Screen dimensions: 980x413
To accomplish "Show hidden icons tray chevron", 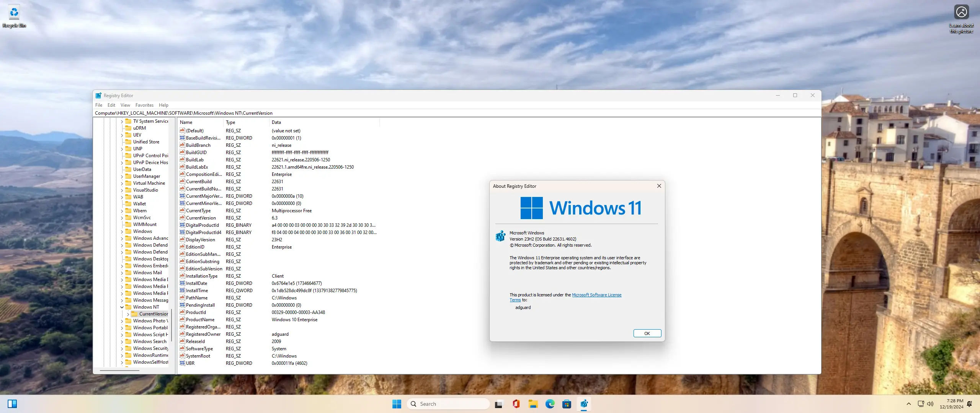I will 909,404.
